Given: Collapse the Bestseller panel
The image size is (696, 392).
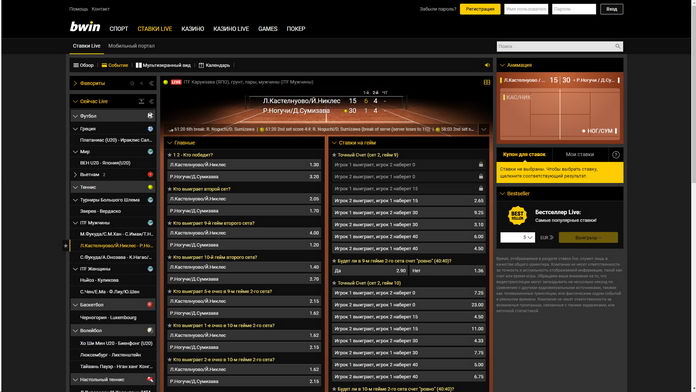Looking at the screenshot, I should pyautogui.click(x=502, y=194).
